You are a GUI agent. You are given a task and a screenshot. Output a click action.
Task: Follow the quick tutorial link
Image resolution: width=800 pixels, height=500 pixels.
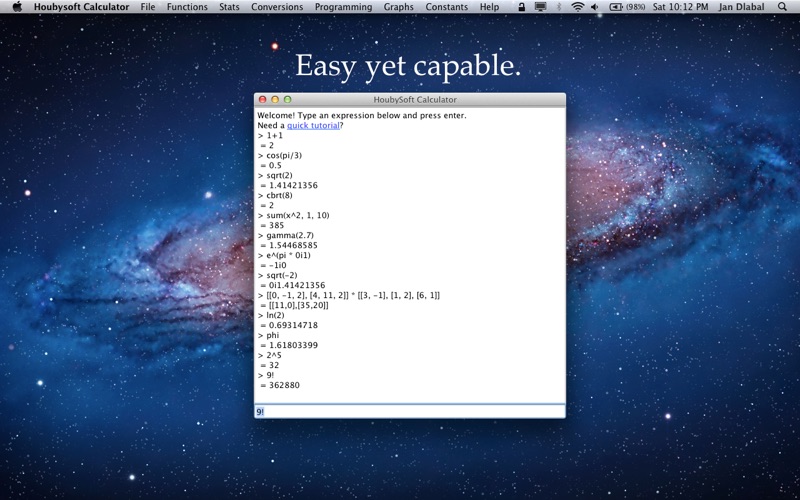(x=313, y=126)
